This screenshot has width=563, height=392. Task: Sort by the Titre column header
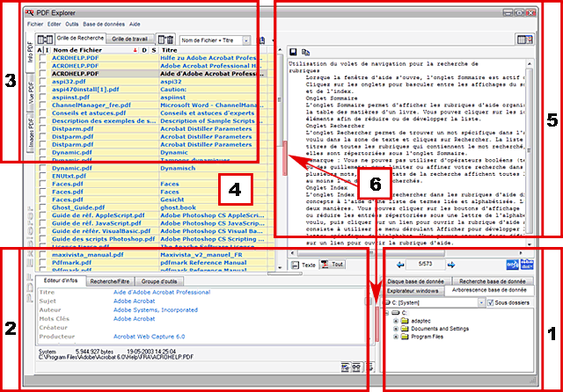[x=212, y=50]
